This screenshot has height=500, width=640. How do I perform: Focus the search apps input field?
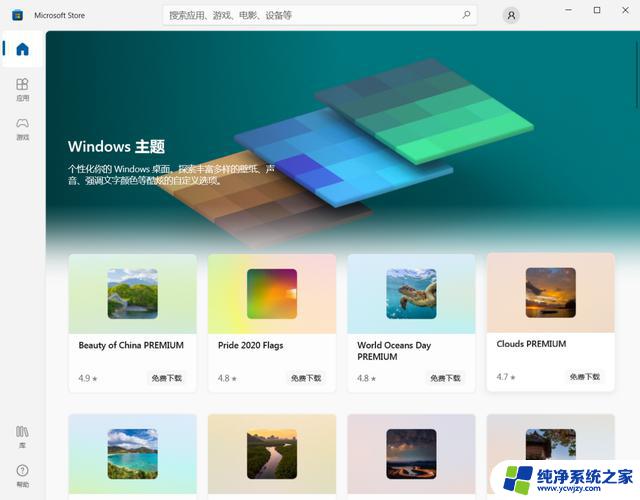pos(320,16)
